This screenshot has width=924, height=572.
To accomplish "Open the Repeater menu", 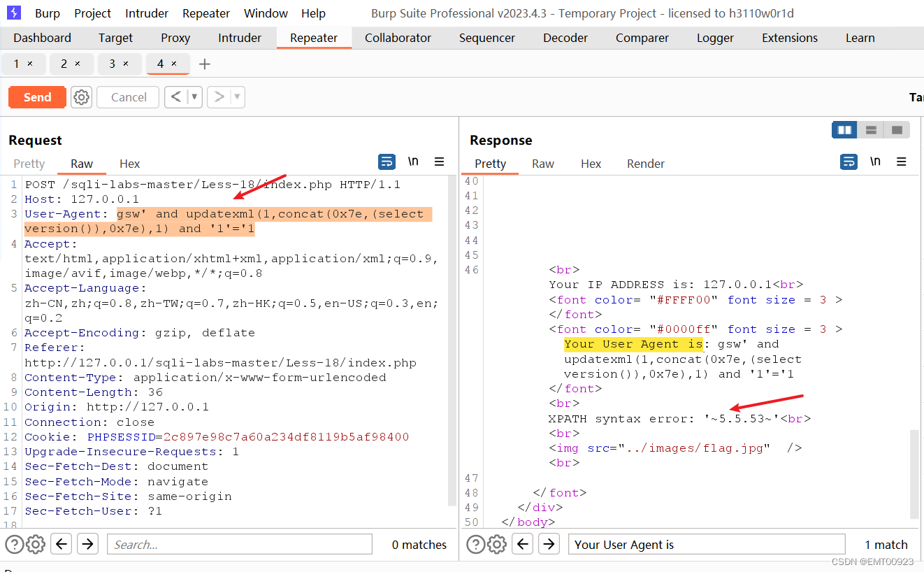I will point(206,13).
